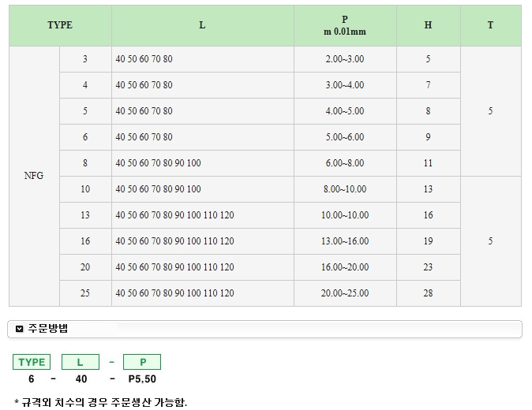Click the 13.00~16.00 pitch range cell
This screenshot has width=532, height=410.
[x=346, y=241]
